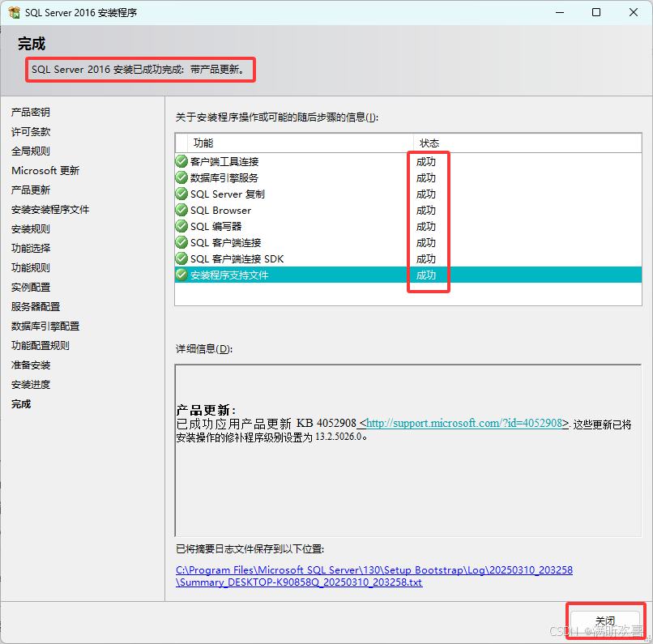Click the 状态 column header

[527, 143]
